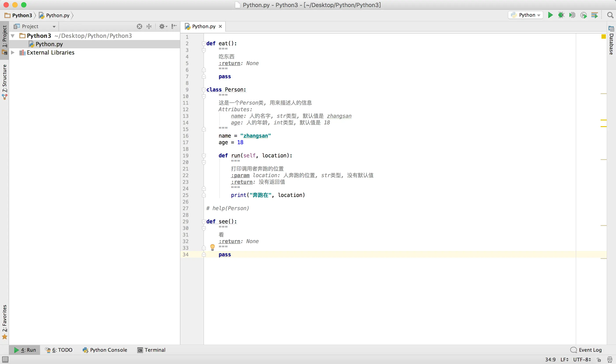Toggle the read-only lock icon in status bar

pyautogui.click(x=599, y=360)
